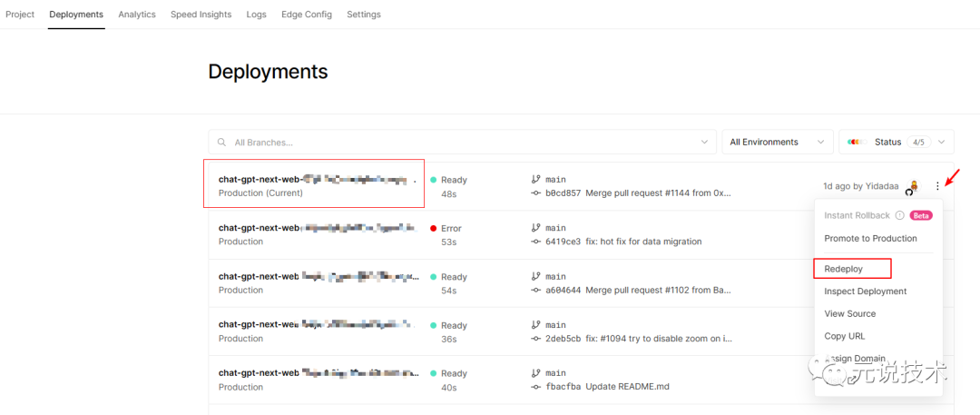Click the info icon beside Instant Rollback
Image resolution: width=980 pixels, height=415 pixels.
click(x=899, y=216)
